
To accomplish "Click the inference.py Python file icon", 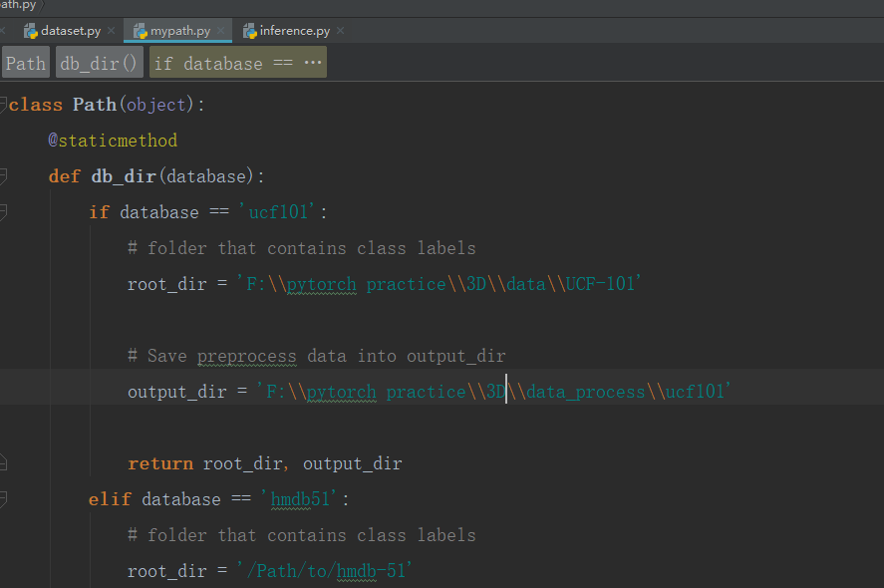I will click(249, 31).
